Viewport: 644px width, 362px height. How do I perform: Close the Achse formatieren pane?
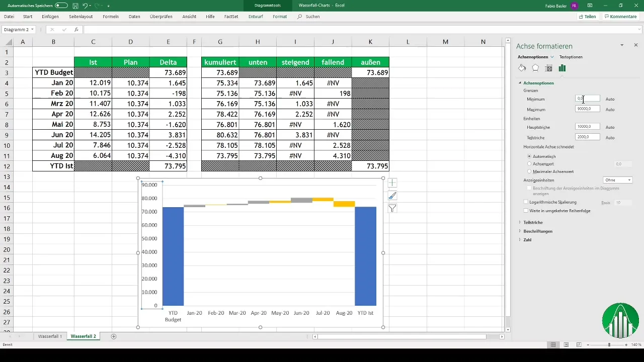636,45
